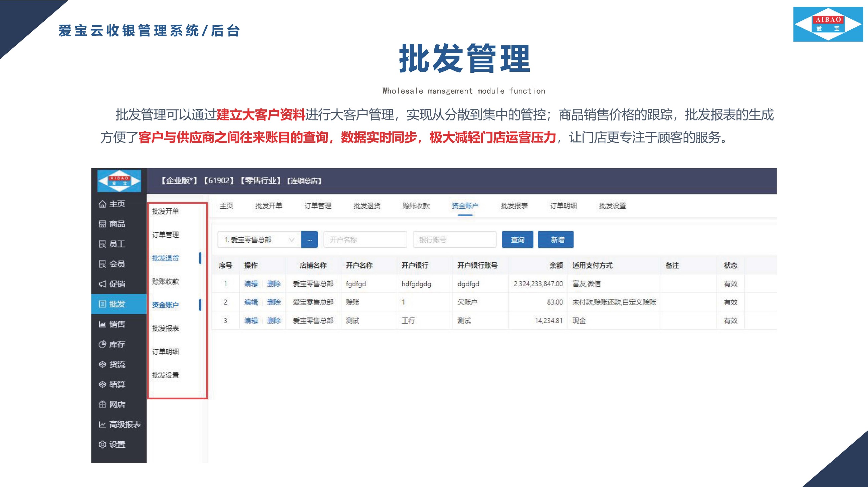The image size is (868, 487).
Task: Switch to the 批发开单 top tab
Action: click(x=268, y=205)
